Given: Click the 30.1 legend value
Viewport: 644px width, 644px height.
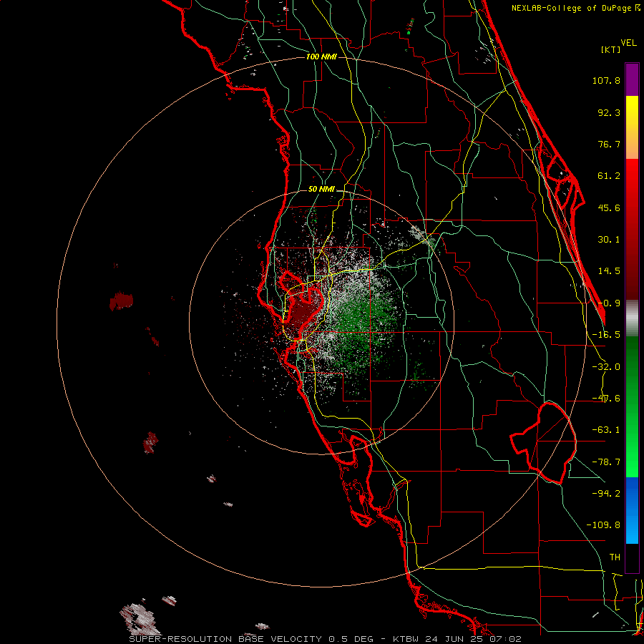Looking at the screenshot, I should [x=609, y=240].
